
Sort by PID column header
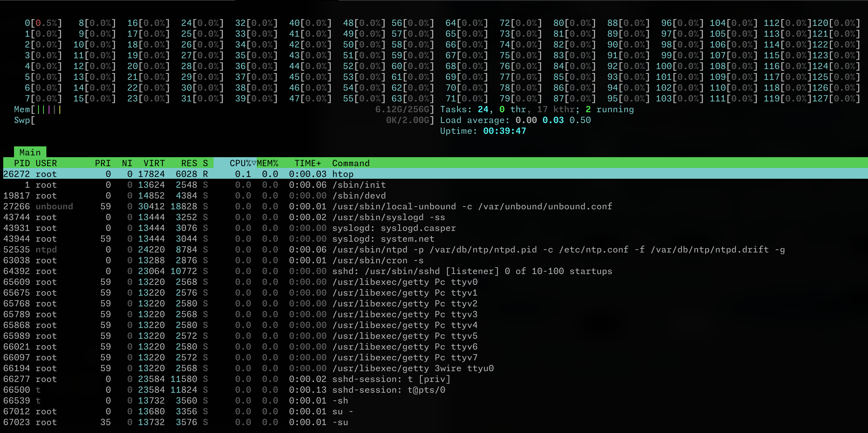point(22,163)
